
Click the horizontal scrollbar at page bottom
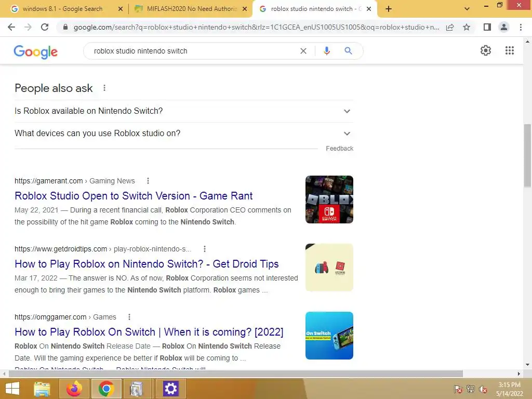pos(236,374)
